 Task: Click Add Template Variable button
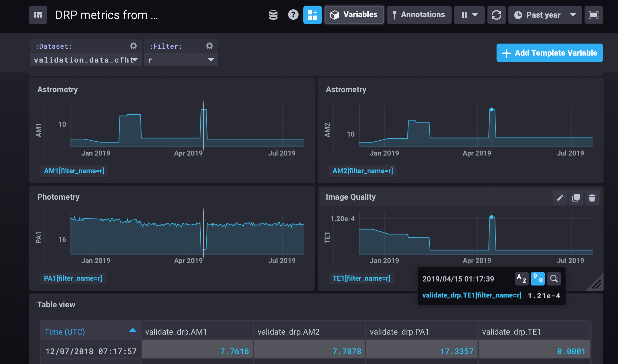[550, 53]
